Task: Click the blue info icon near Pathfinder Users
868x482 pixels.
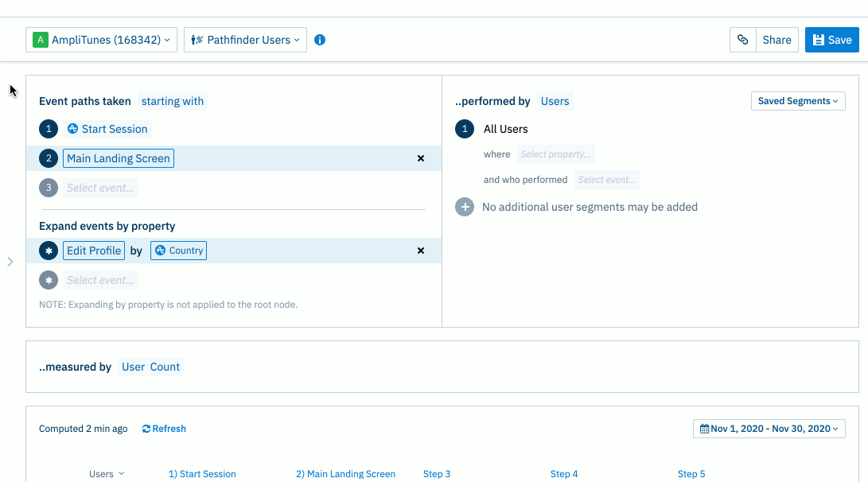Action: pos(319,40)
